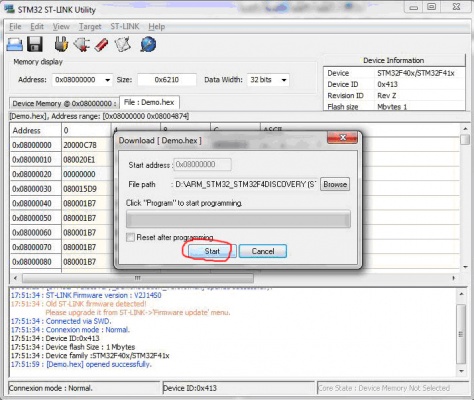The height and width of the screenshot is (400, 474).
Task: Click address cell 0x08000060
Action: [x=36, y=233]
